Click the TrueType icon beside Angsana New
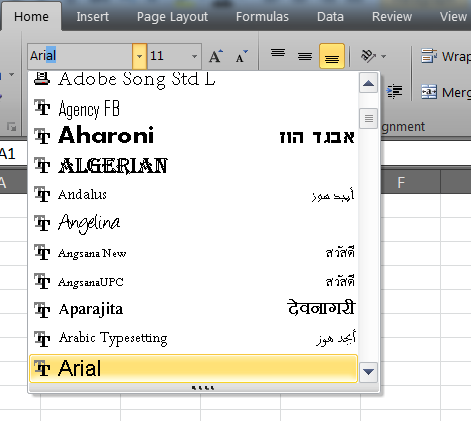Image resolution: width=471 pixels, height=421 pixels. pos(42,252)
